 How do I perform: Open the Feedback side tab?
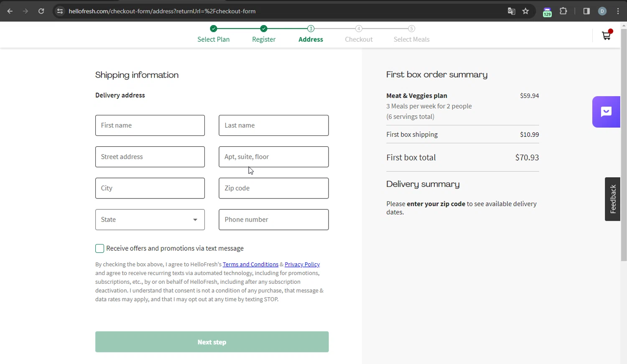pos(613,199)
